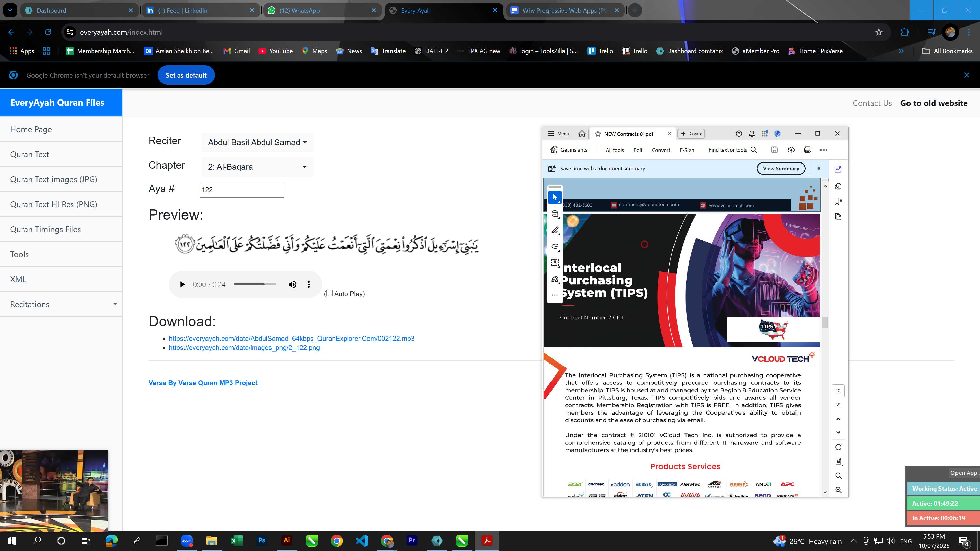Click Create button in Acrobat
Viewport: 980px width, 551px height.
pos(692,133)
